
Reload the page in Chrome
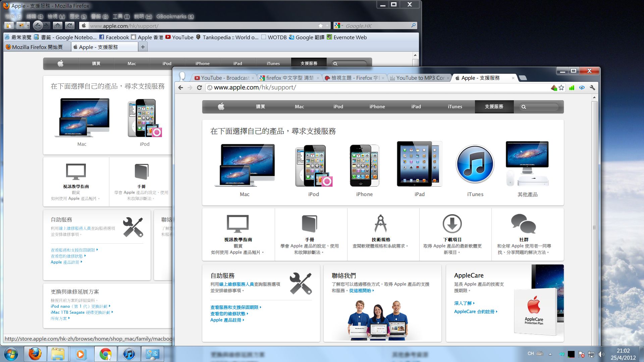pyautogui.click(x=199, y=87)
